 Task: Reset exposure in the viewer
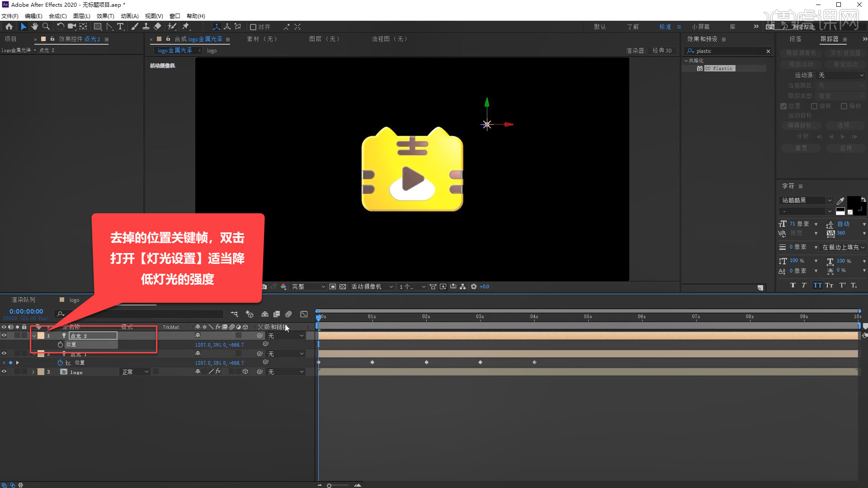coord(474,286)
